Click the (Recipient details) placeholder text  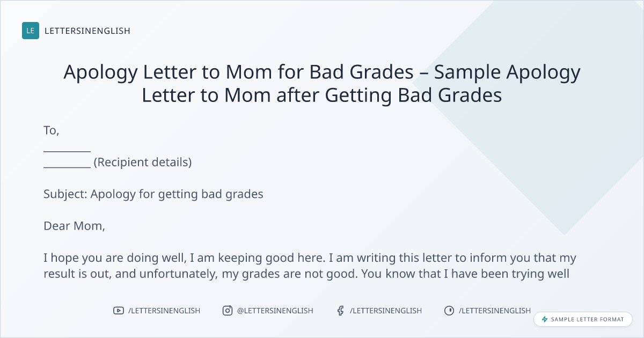[143, 162]
